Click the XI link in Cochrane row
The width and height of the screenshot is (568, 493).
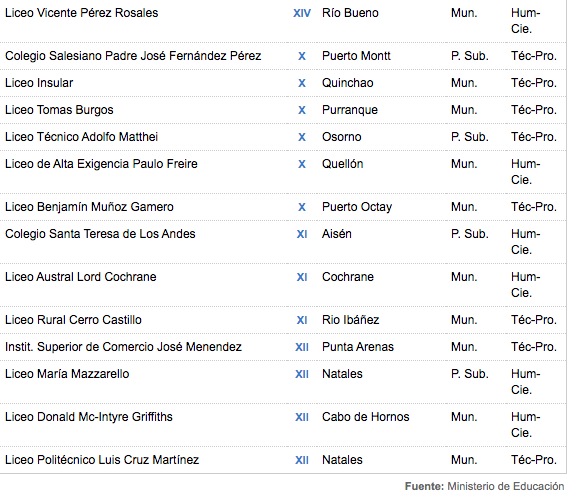pos(302,277)
